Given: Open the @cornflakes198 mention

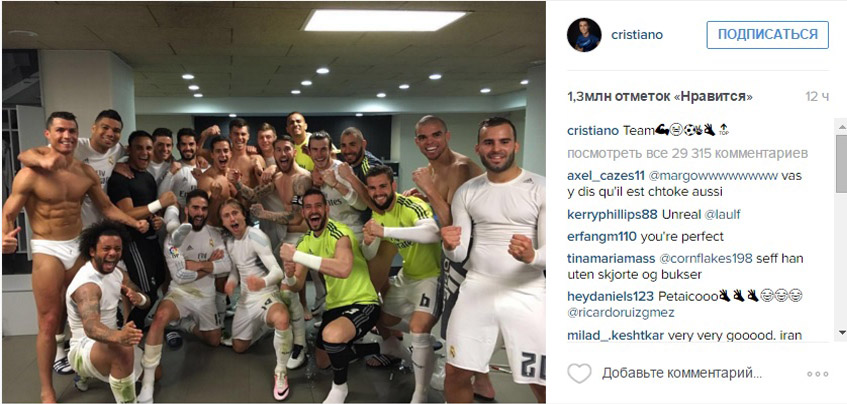Looking at the screenshot, I should pos(705,259).
